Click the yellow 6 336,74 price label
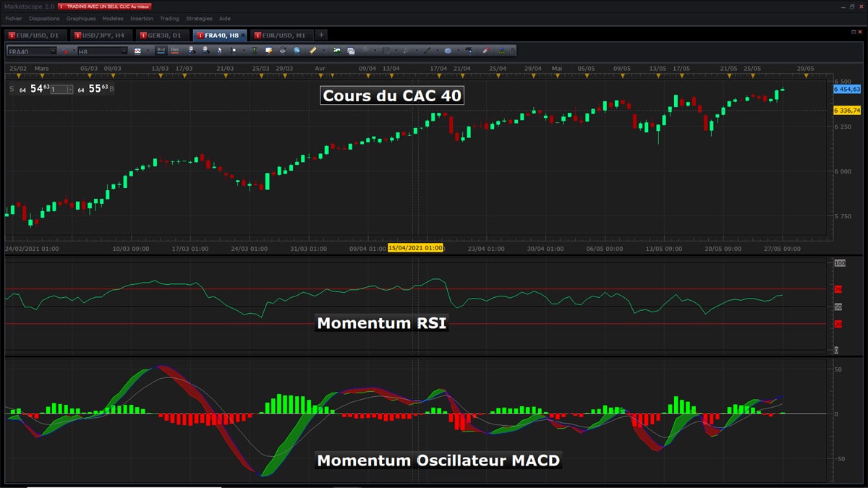Image resolution: width=868 pixels, height=488 pixels. (846, 111)
